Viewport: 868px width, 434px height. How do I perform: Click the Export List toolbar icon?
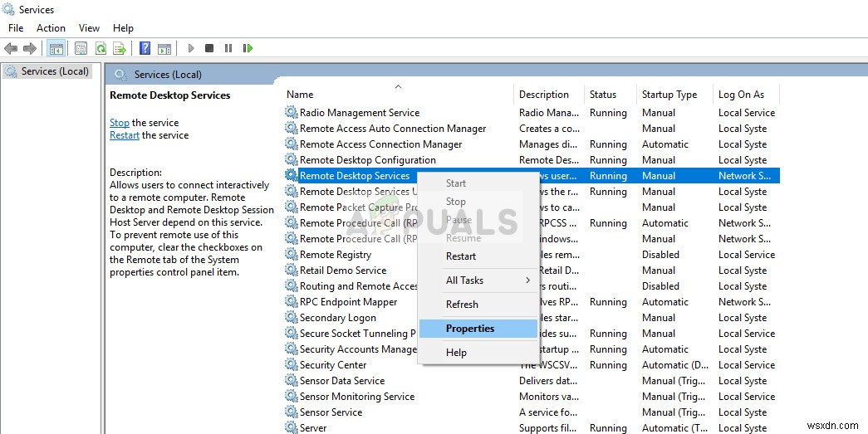point(120,49)
